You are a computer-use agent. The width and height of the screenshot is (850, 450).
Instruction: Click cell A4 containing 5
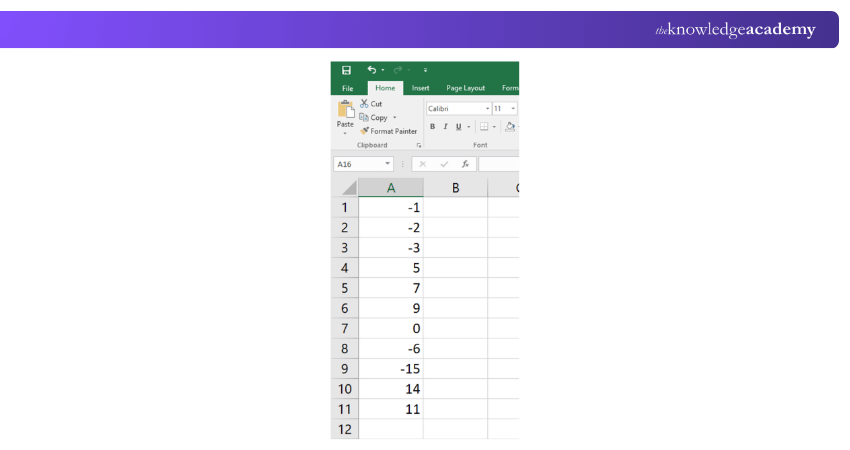click(391, 268)
